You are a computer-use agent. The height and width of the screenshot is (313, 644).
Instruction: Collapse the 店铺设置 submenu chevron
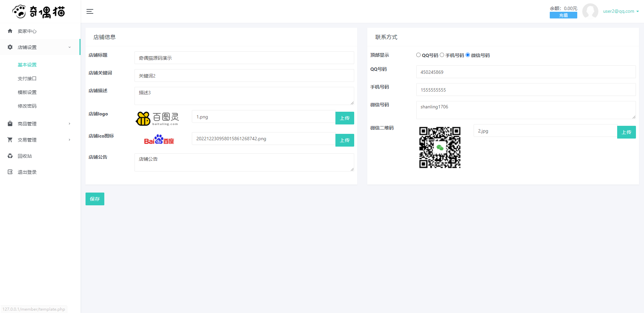coord(69,47)
